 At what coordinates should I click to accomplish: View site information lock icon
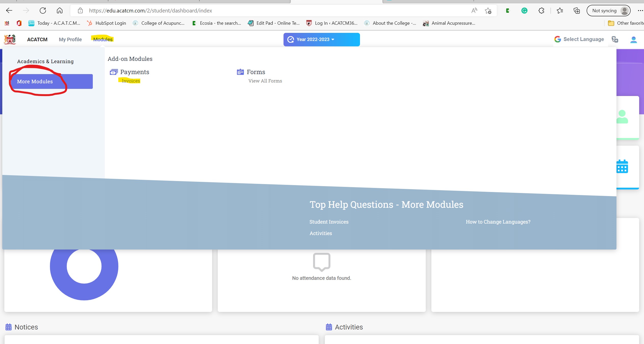pyautogui.click(x=80, y=10)
